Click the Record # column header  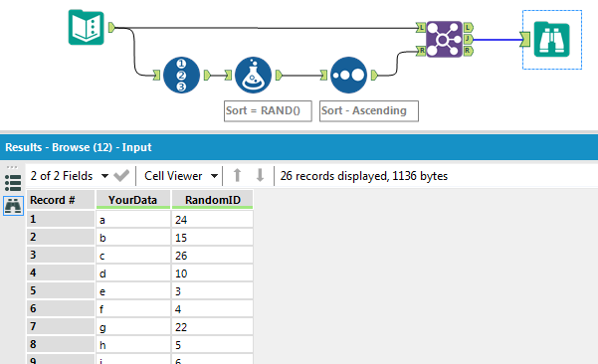[x=61, y=200]
